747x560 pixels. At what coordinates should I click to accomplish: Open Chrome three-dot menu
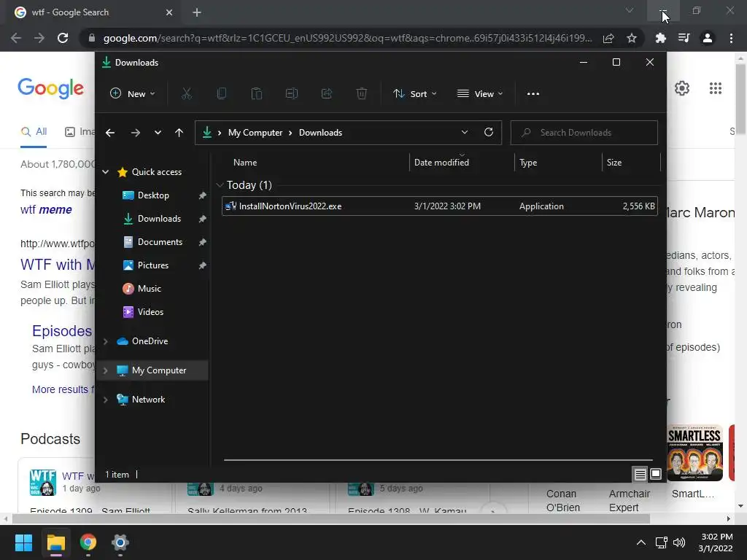click(x=731, y=38)
